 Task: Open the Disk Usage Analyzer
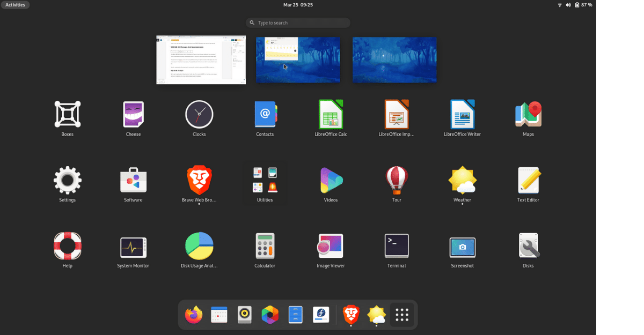(x=199, y=245)
